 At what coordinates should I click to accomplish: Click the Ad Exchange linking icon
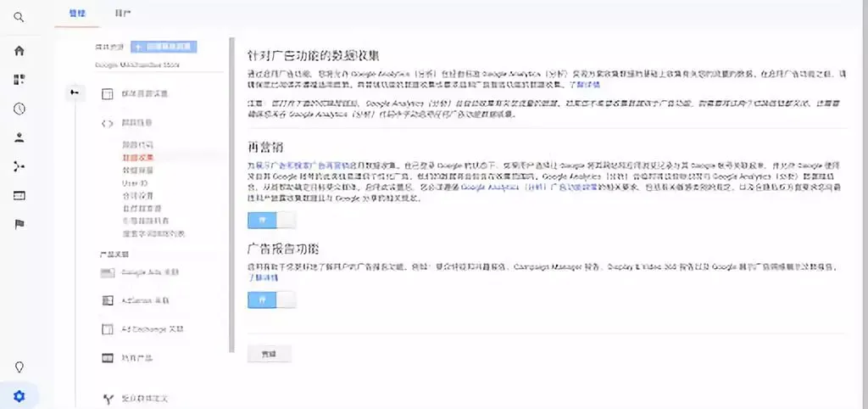pos(108,329)
